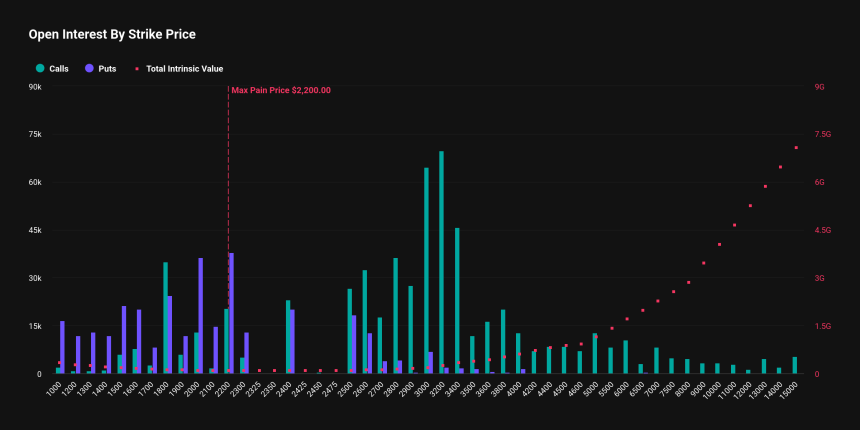Toggle the Calls legend series
Screen dimensions: 860x430
pos(52,69)
